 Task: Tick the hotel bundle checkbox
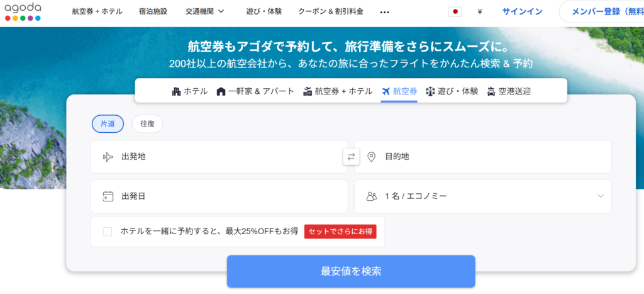[x=108, y=232]
